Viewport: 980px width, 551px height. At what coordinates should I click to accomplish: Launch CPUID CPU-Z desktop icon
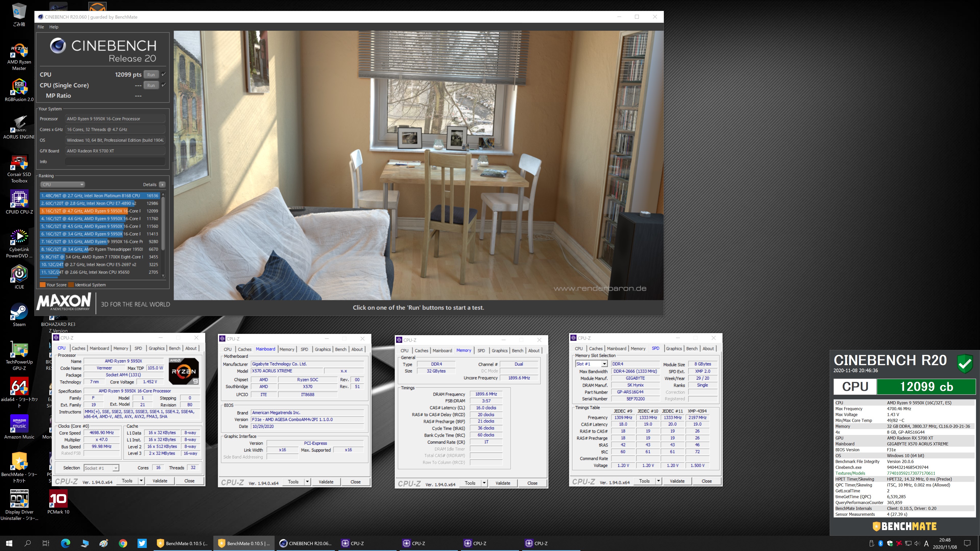pyautogui.click(x=19, y=202)
